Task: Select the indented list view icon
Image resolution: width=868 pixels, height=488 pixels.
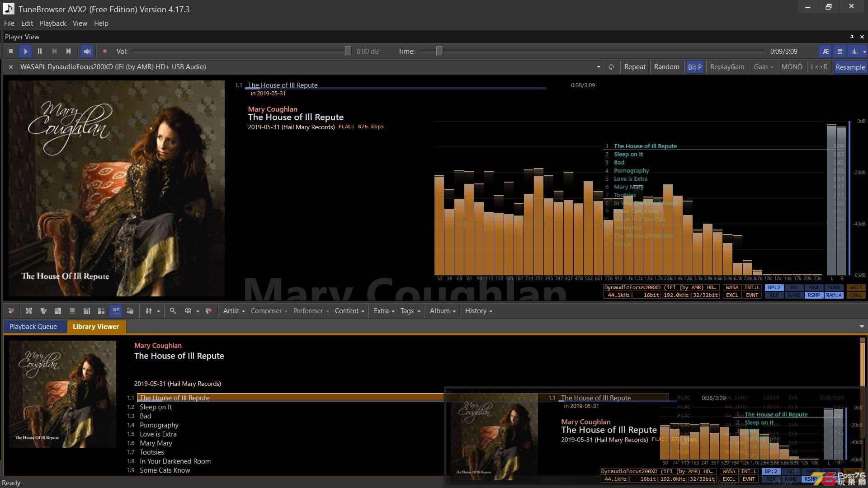Action: click(x=130, y=311)
